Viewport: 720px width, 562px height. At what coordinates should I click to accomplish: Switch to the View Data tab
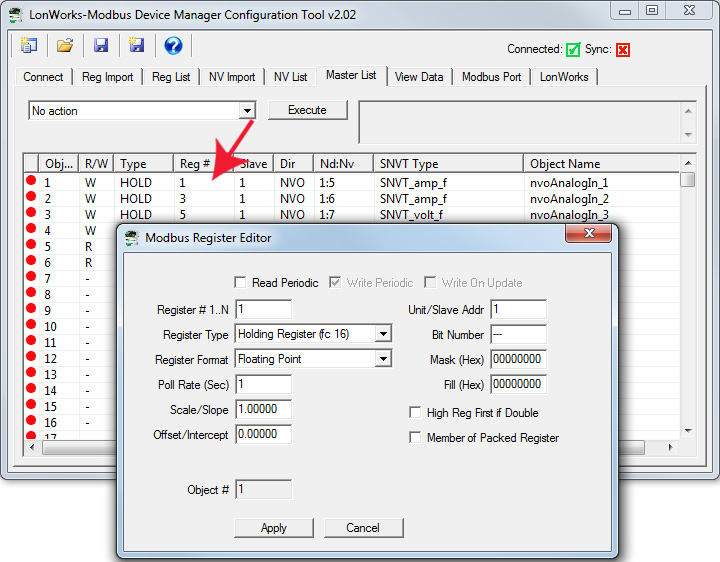point(418,77)
